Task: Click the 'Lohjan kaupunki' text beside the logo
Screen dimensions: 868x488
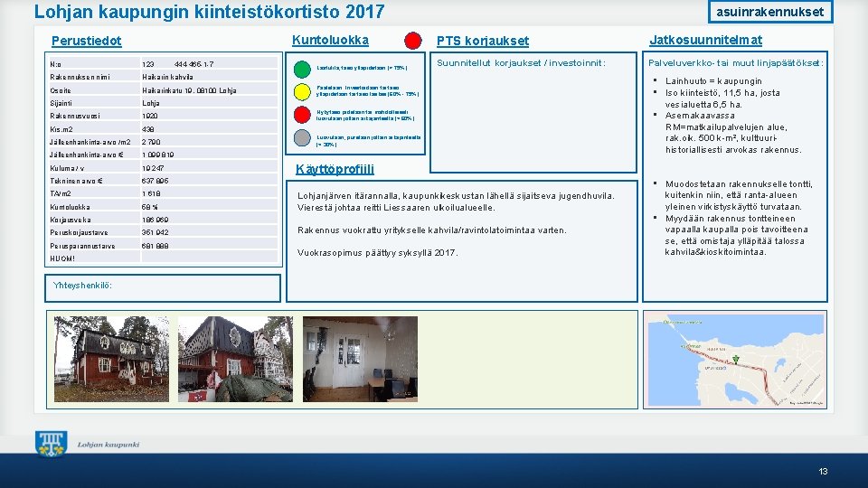Action: point(108,445)
